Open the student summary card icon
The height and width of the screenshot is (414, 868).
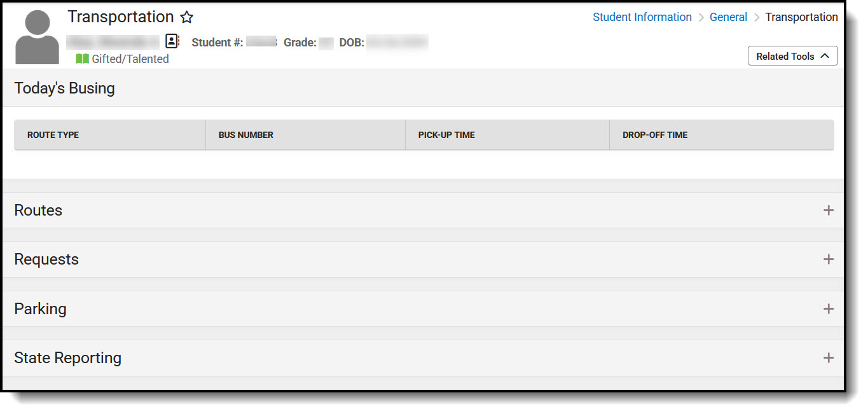pos(171,41)
